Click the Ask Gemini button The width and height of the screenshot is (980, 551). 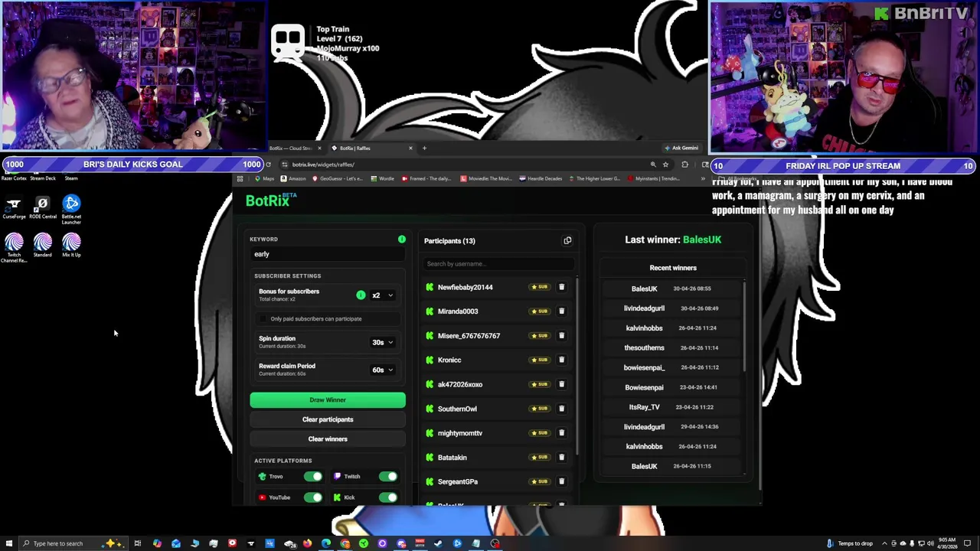(681, 148)
